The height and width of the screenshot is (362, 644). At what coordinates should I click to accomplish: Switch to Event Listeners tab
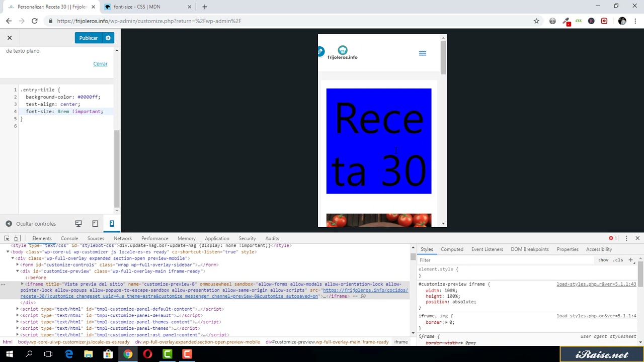[487, 249]
